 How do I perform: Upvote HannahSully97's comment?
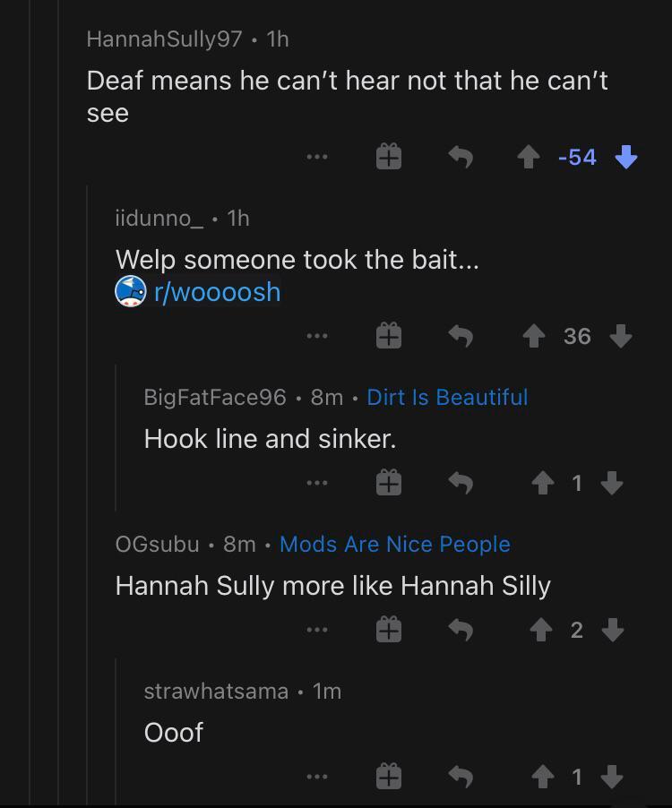click(529, 158)
